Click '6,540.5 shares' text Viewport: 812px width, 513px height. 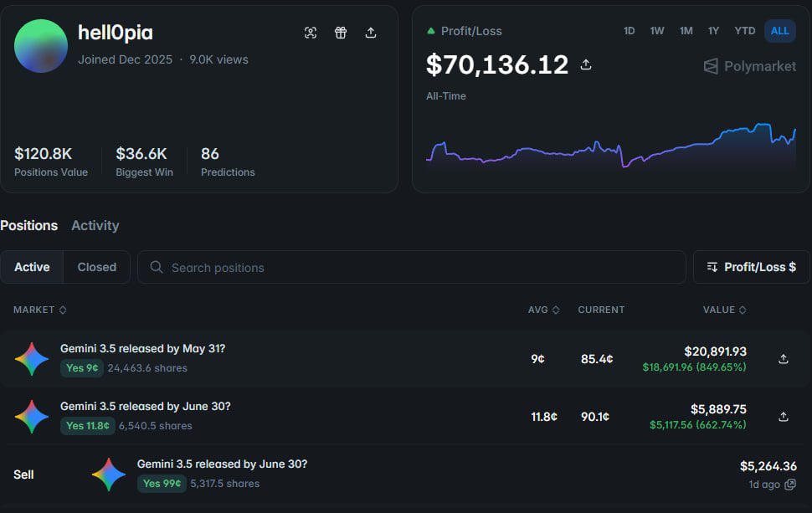[156, 425]
